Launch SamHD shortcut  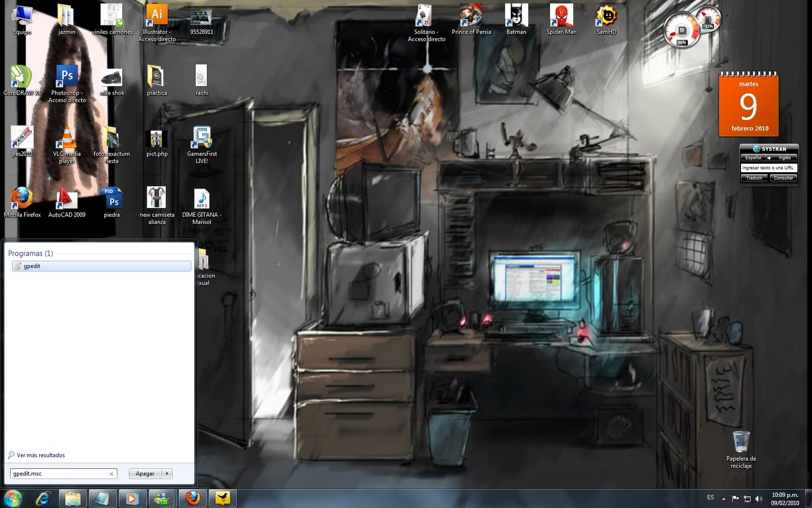[x=606, y=20]
